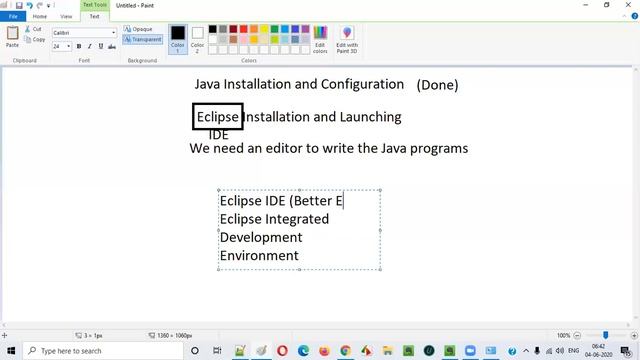Screen dimensions: 640x360
Task: Select Transparent background option
Action: [142, 39]
